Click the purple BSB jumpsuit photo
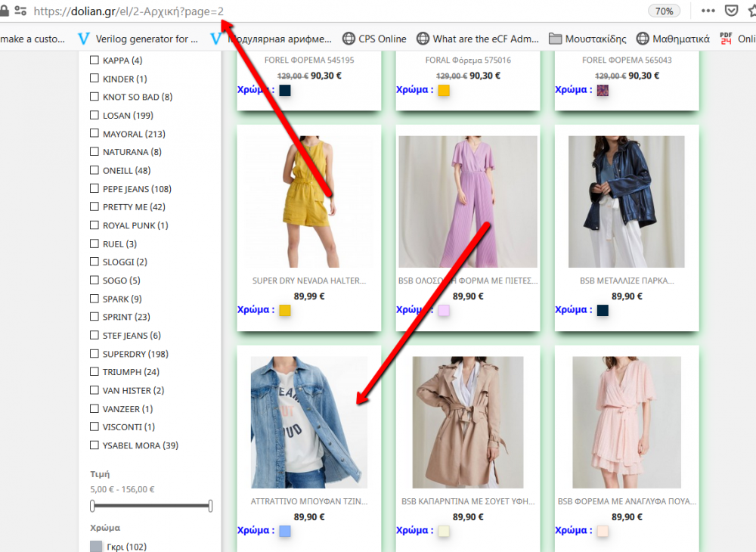This screenshot has width=756, height=552. click(x=468, y=201)
